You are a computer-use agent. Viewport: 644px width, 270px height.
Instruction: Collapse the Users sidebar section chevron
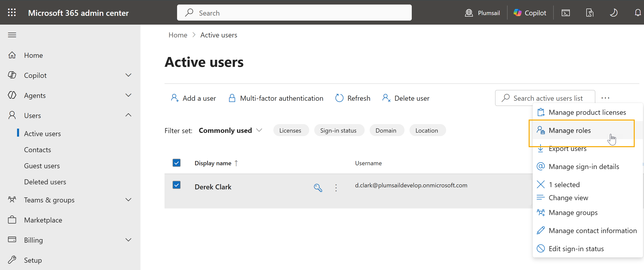(x=128, y=115)
